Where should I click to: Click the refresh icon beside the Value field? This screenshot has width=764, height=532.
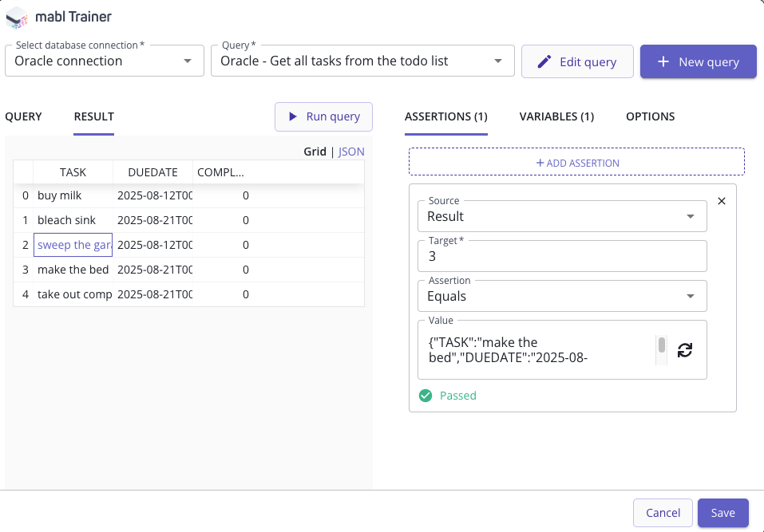tap(684, 349)
